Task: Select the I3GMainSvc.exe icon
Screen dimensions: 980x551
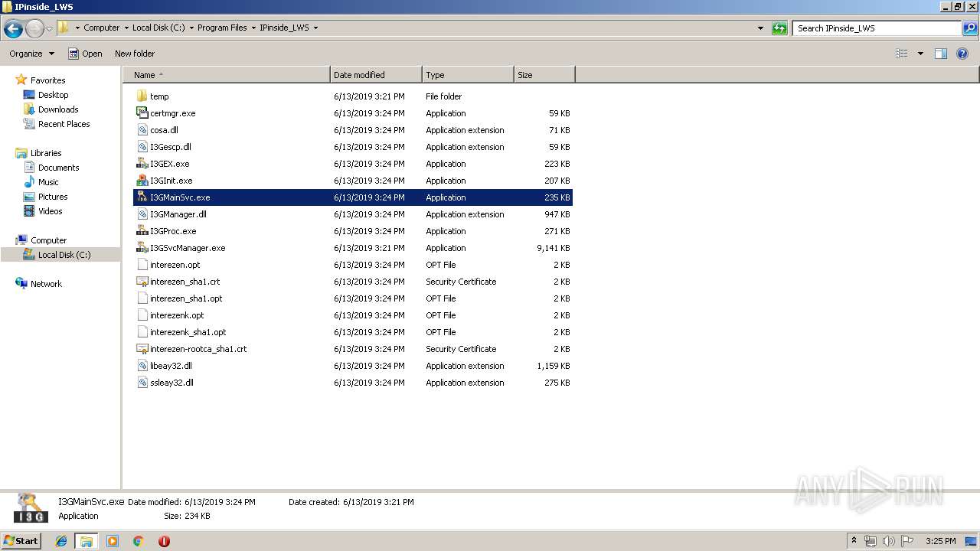Action: pos(142,197)
